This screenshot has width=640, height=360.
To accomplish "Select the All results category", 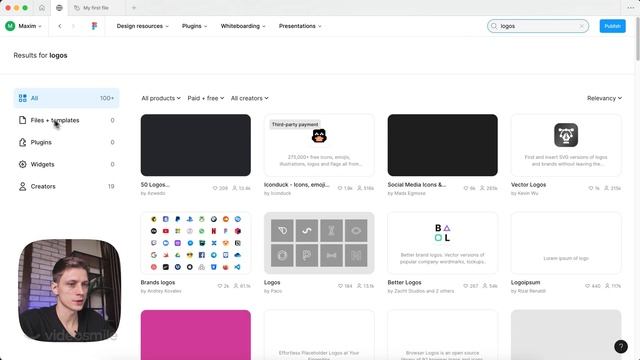I will (67, 98).
